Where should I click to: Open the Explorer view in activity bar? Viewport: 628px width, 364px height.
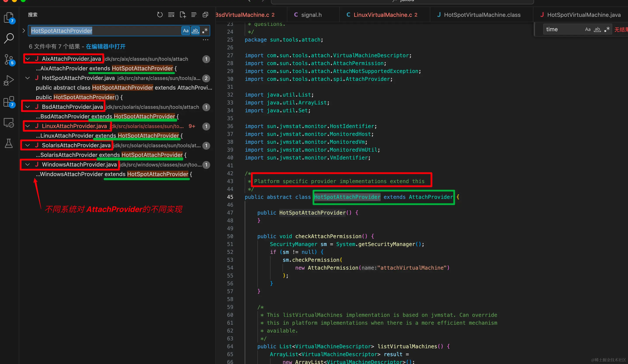(x=9, y=17)
